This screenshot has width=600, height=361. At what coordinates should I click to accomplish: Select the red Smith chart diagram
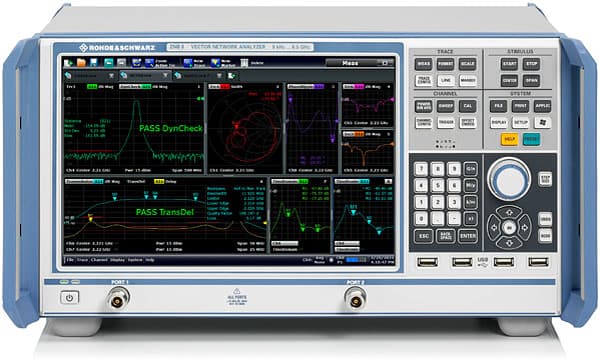pyautogui.click(x=245, y=129)
